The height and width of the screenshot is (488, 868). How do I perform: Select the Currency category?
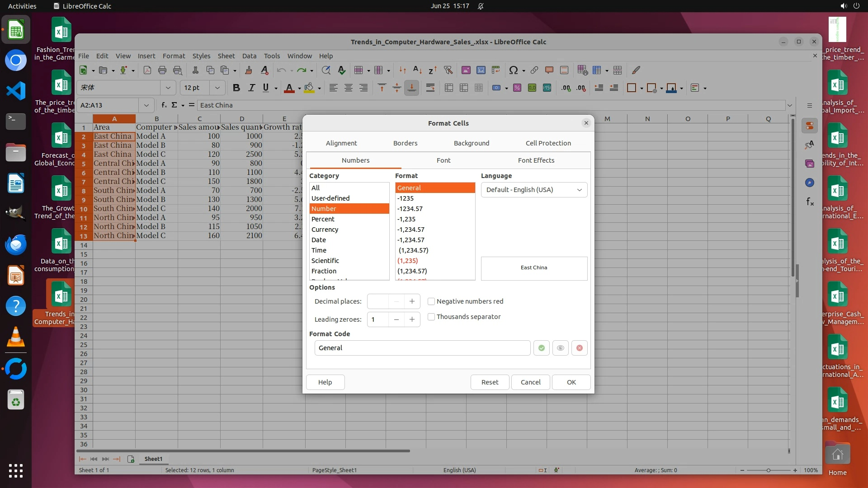click(325, 230)
